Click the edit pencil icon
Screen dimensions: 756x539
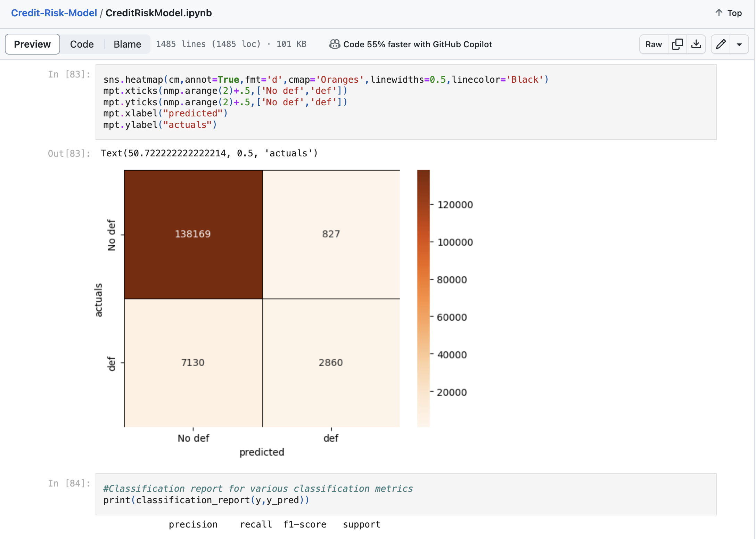721,44
